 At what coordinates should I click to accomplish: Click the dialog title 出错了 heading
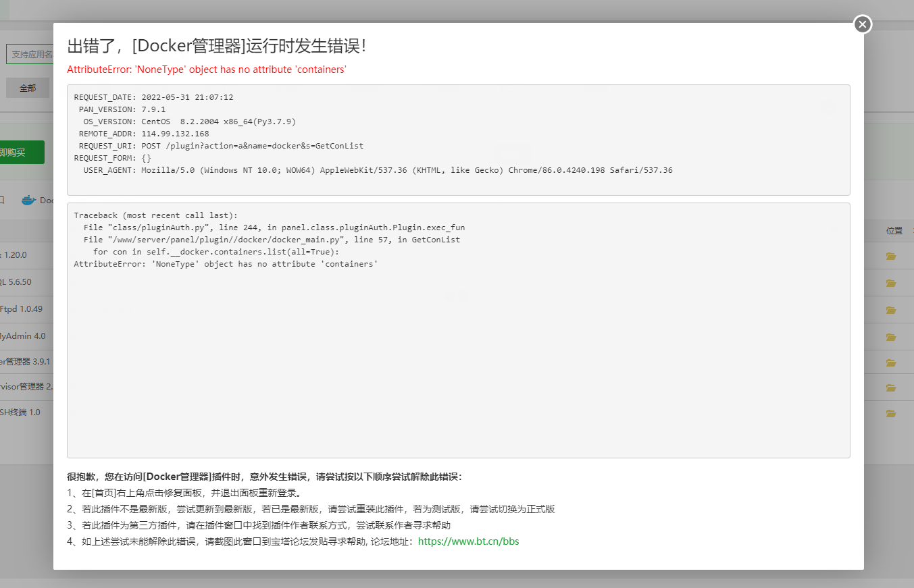tap(217, 46)
